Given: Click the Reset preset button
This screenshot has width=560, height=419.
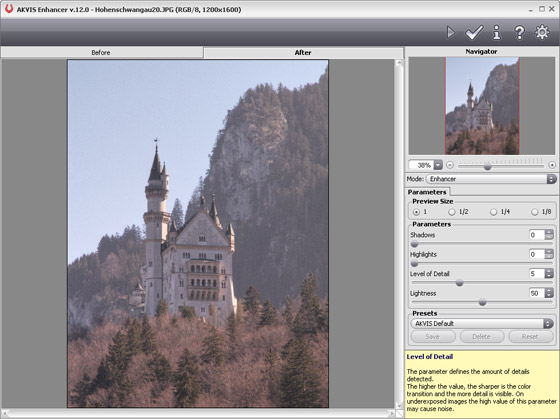Looking at the screenshot, I should click(x=530, y=336).
